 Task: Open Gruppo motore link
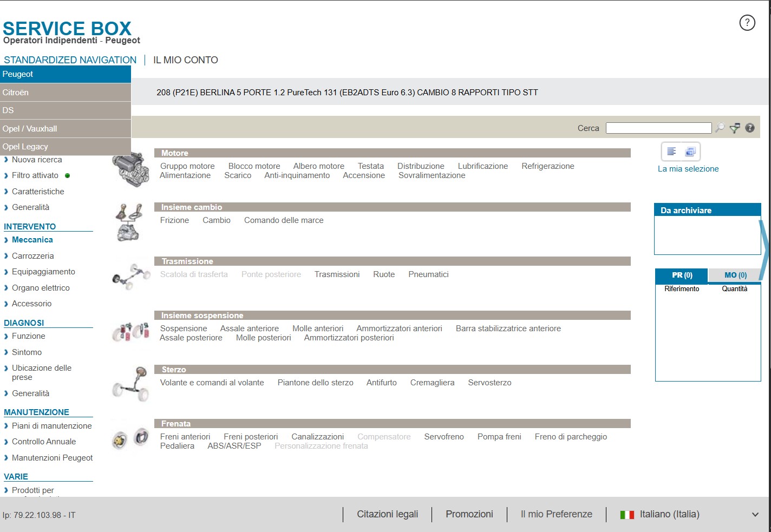(187, 166)
